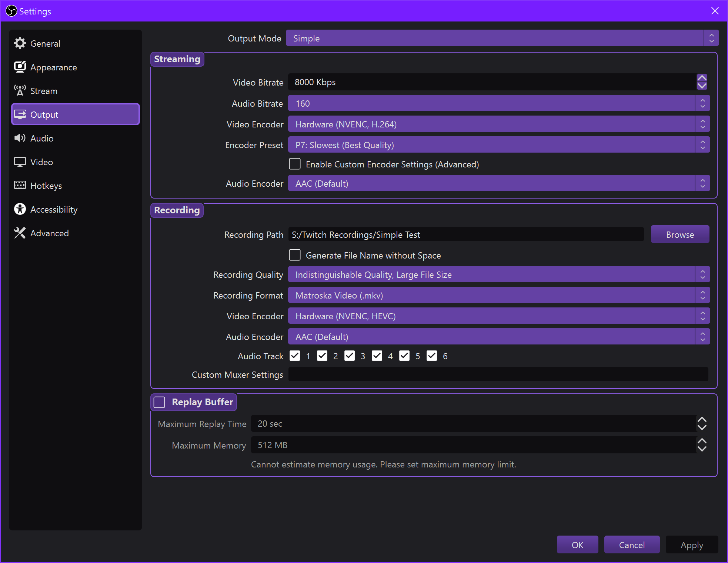Open Video settings monitor icon

click(20, 162)
